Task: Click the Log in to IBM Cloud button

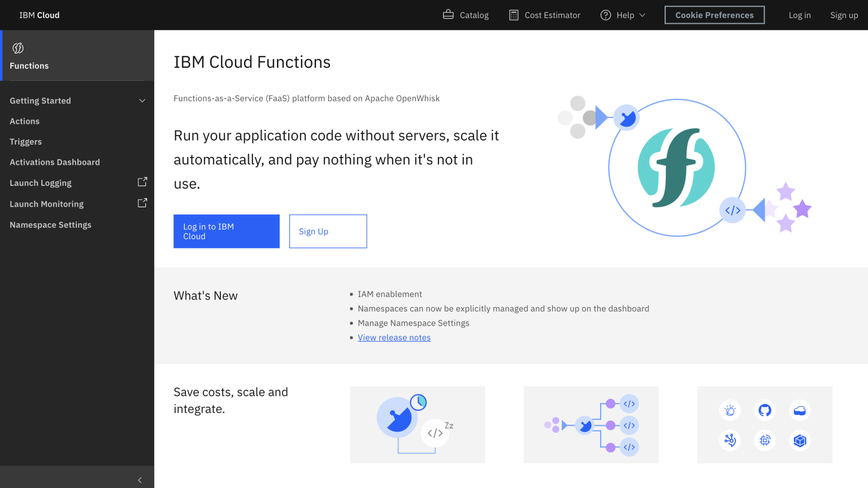Action: [226, 231]
